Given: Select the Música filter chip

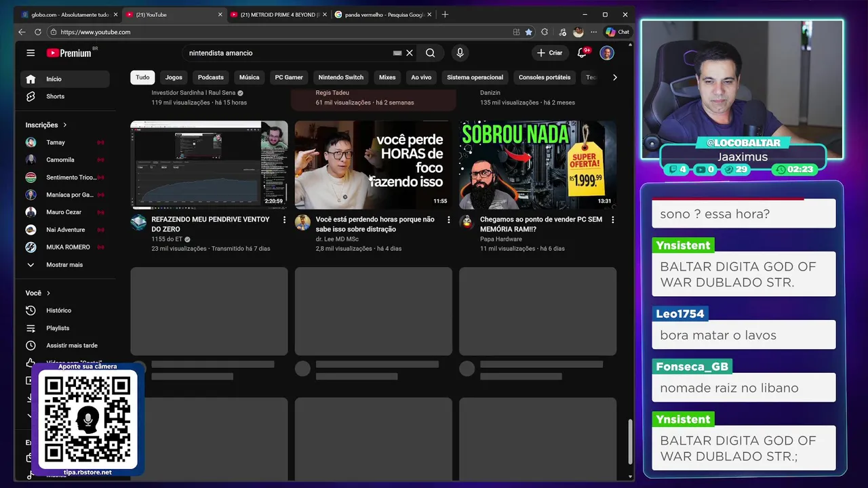Looking at the screenshot, I should tap(249, 77).
